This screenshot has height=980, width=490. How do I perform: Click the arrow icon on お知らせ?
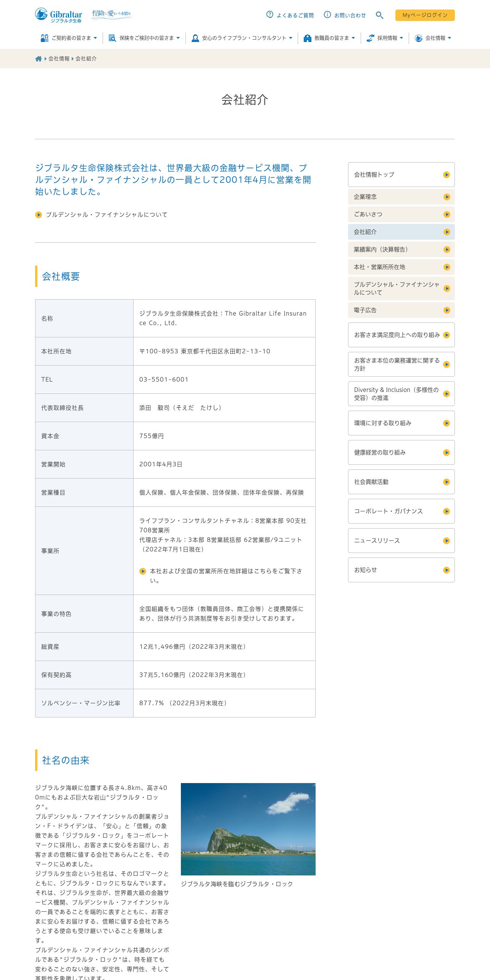click(x=446, y=570)
